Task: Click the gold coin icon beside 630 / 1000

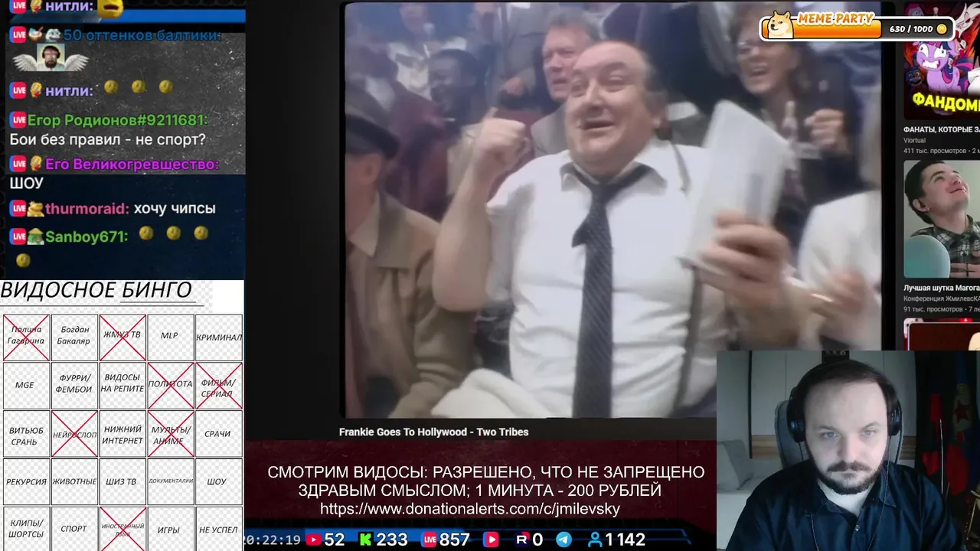Action: click(942, 29)
